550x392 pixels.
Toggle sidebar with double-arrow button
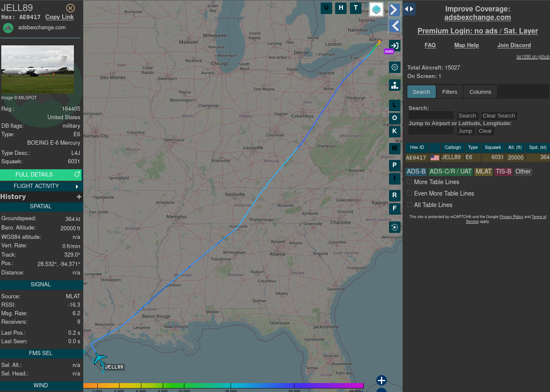pyautogui.click(x=409, y=9)
